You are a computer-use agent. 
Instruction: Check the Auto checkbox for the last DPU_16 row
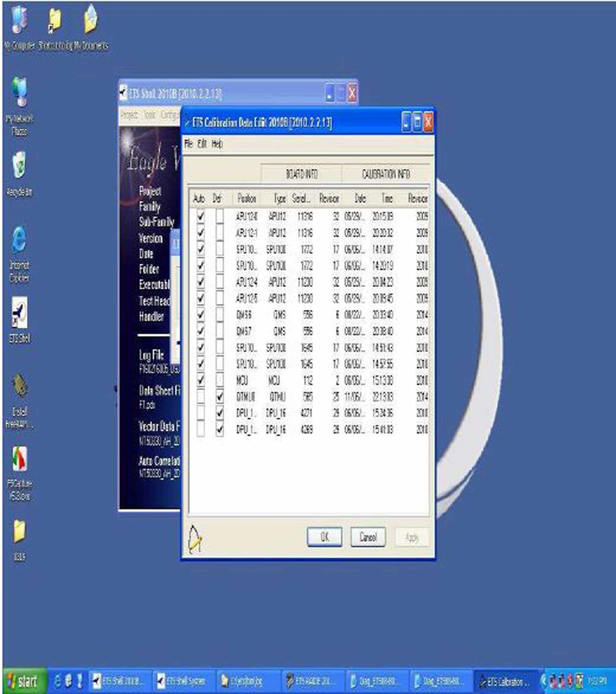(x=201, y=429)
